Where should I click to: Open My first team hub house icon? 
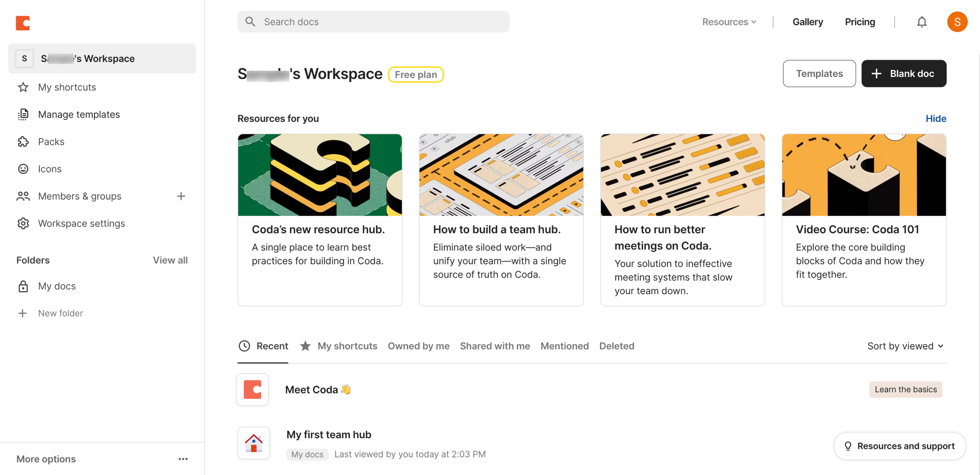click(x=253, y=443)
